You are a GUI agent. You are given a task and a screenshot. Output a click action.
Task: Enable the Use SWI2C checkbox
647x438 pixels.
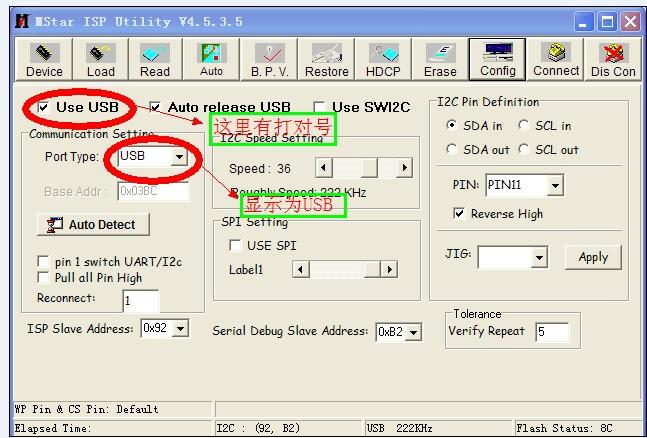pyautogui.click(x=319, y=107)
